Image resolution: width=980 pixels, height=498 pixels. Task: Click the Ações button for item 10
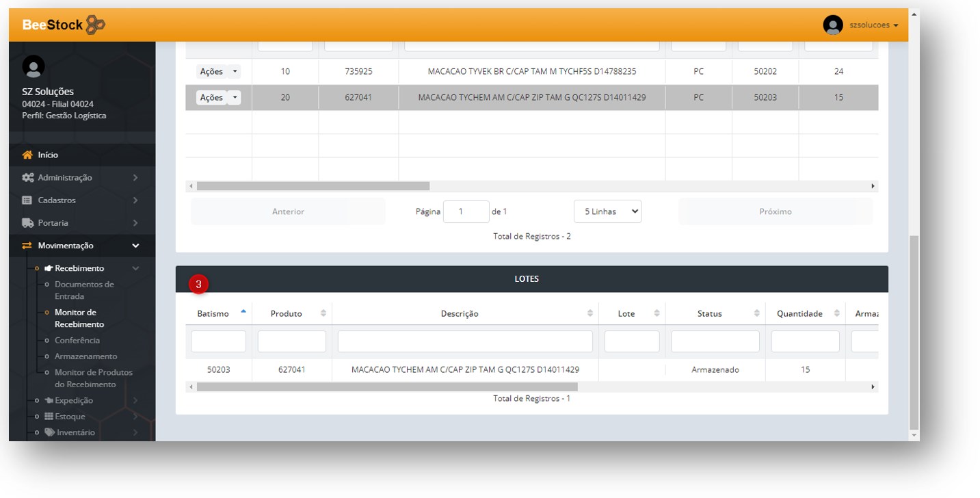point(211,72)
